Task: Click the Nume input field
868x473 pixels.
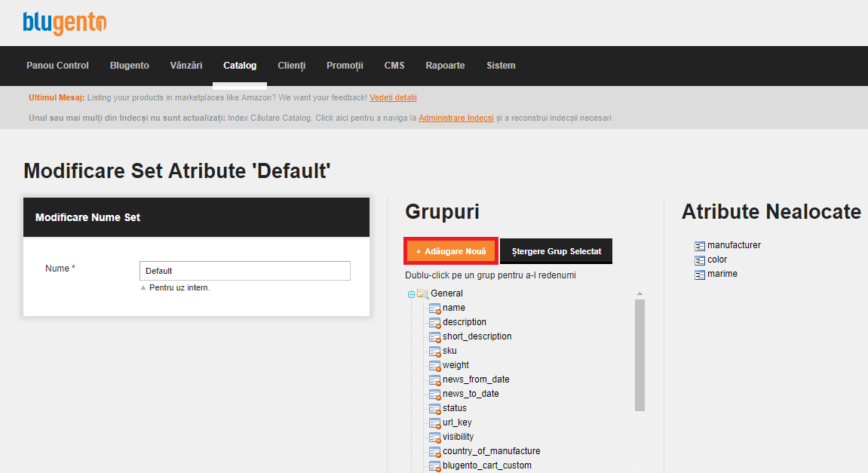Action: pyautogui.click(x=244, y=271)
